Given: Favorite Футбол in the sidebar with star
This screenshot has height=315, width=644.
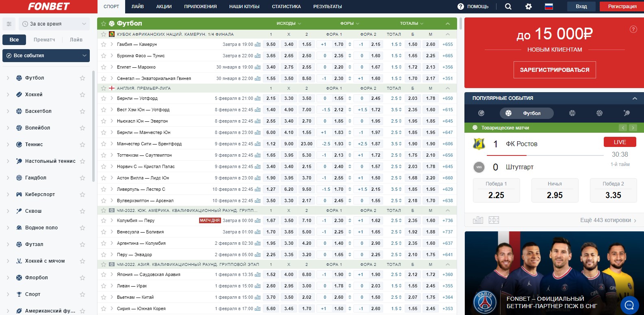Looking at the screenshot, I should (x=82, y=78).
